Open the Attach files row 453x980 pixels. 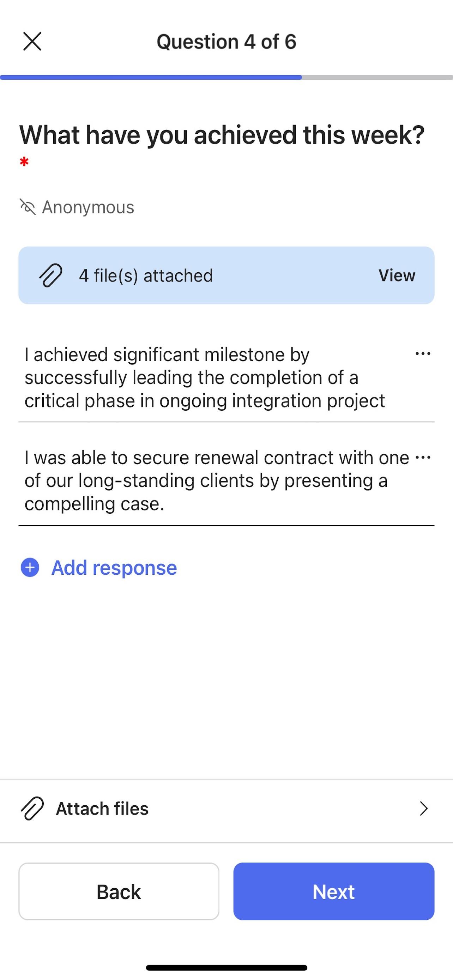pyautogui.click(x=226, y=809)
